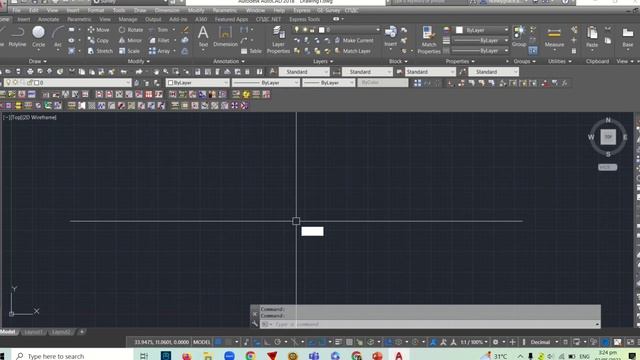Toggle snap mode in status bar
This screenshot has width=640, height=360.
tap(228, 342)
